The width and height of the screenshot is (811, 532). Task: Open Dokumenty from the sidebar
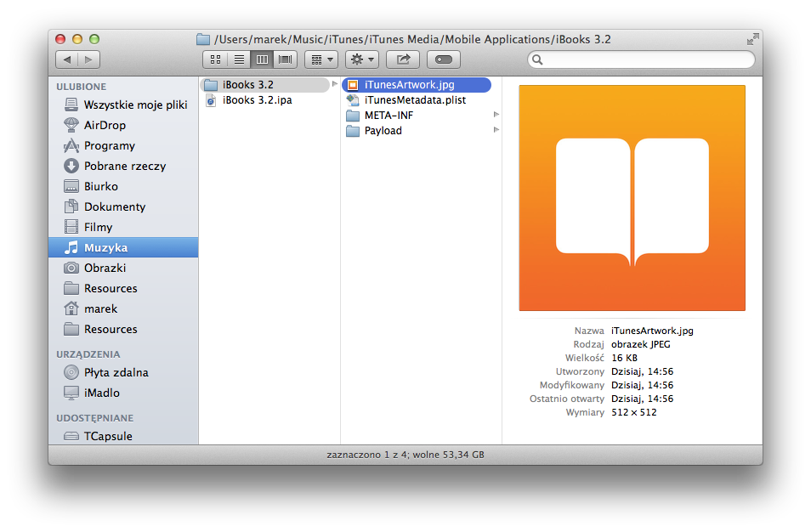pyautogui.click(x=114, y=207)
